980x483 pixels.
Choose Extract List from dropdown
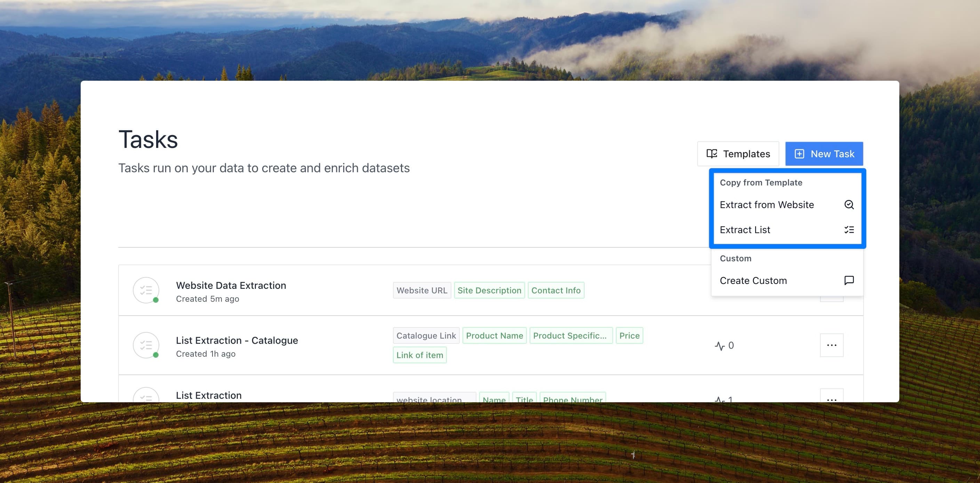(x=745, y=230)
